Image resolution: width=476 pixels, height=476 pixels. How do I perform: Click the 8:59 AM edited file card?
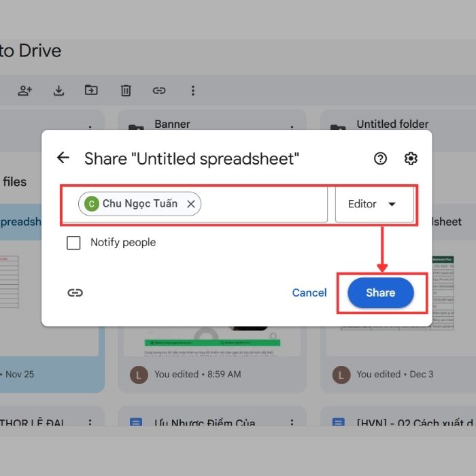212,358
